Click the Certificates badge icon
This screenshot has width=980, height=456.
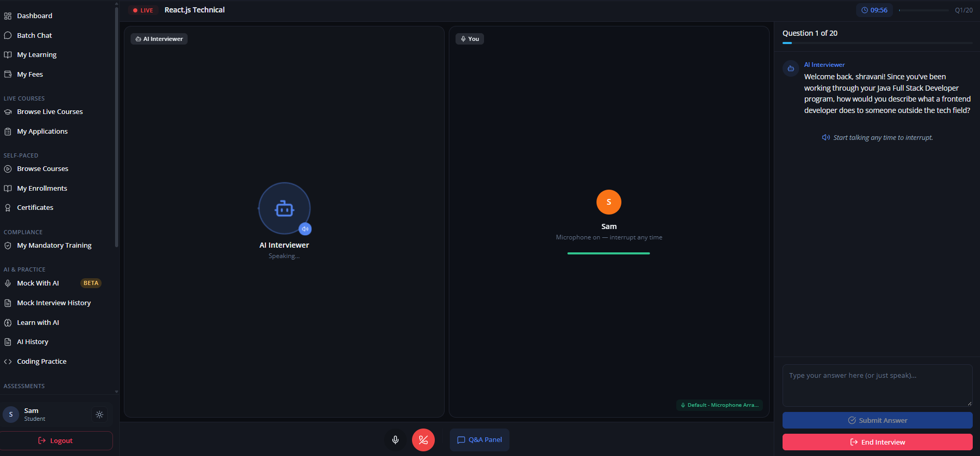[x=8, y=208]
